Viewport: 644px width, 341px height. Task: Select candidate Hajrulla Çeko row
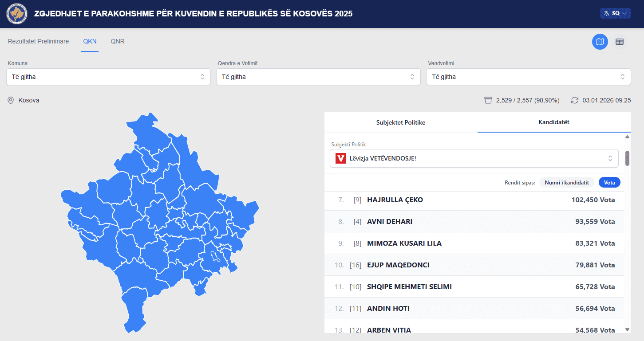[x=474, y=200]
